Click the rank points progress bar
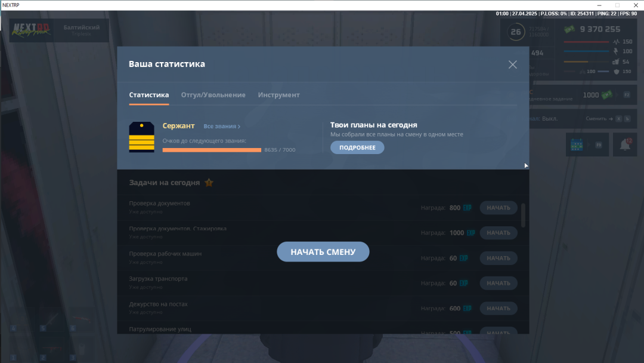Viewport: 644px width, 363px height. pyautogui.click(x=212, y=150)
